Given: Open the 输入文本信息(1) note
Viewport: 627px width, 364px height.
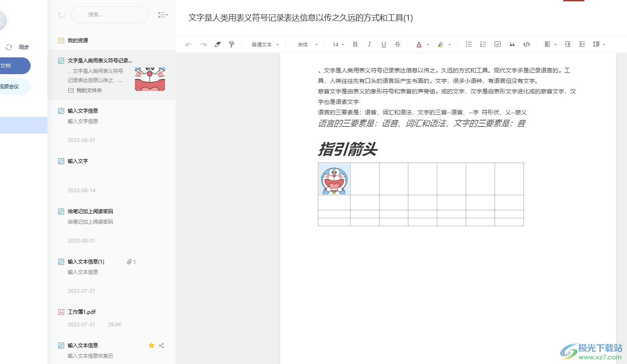Looking at the screenshot, I should tap(86, 262).
